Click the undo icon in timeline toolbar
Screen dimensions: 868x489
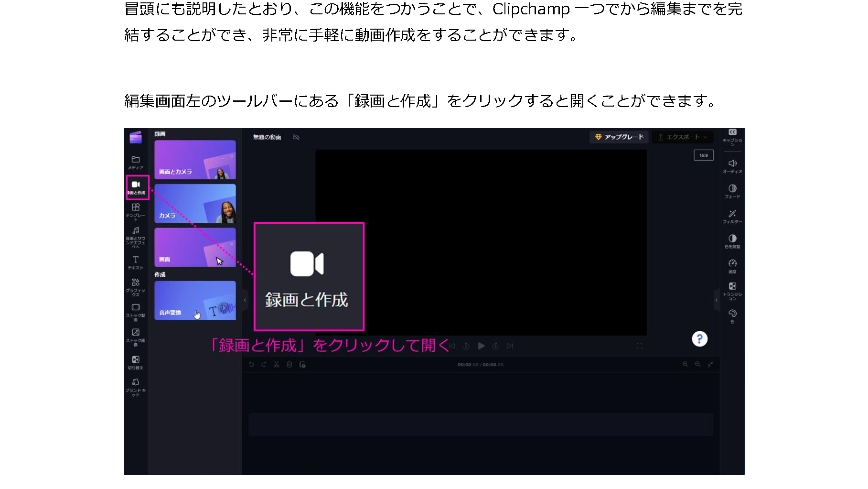251,364
